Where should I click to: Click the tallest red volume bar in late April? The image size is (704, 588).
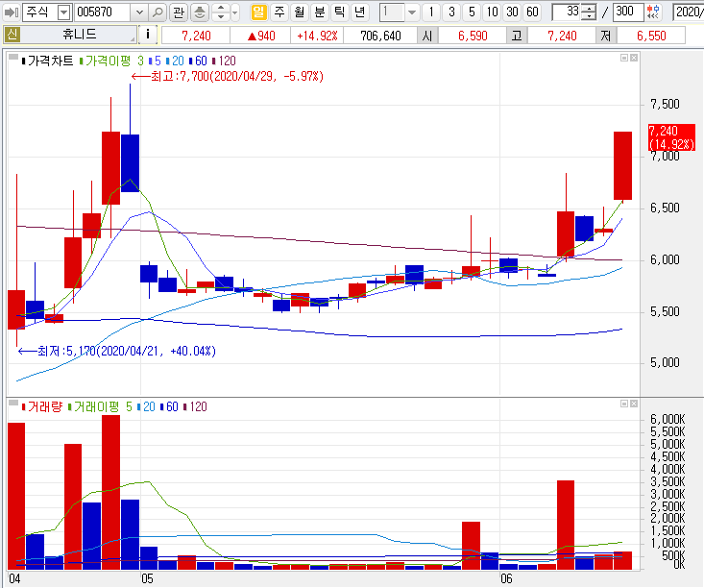point(110,492)
